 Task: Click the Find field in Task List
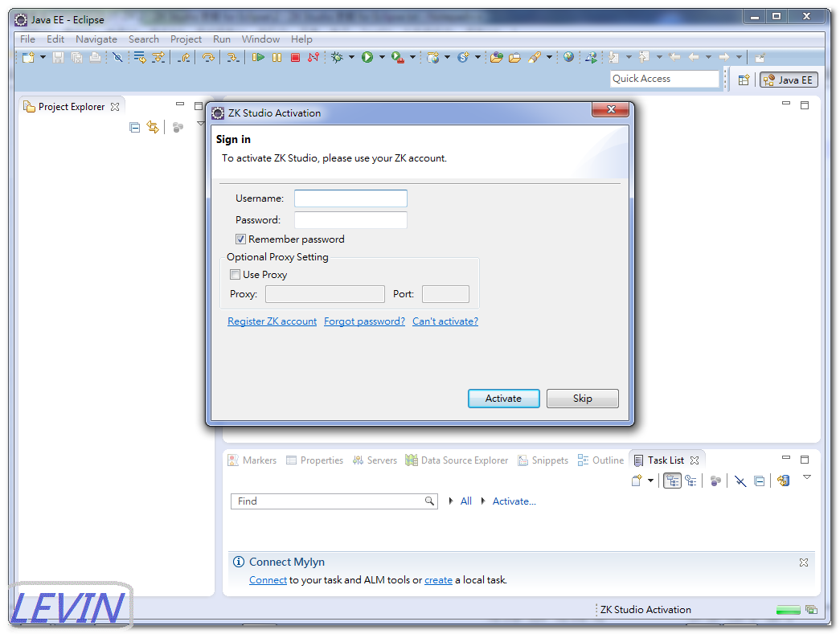334,501
